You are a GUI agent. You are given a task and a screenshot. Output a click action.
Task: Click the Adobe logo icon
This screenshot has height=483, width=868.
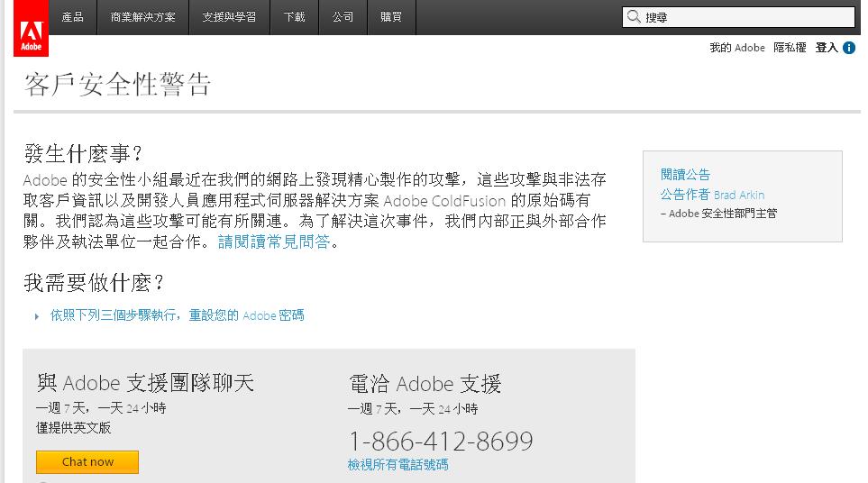[31, 28]
